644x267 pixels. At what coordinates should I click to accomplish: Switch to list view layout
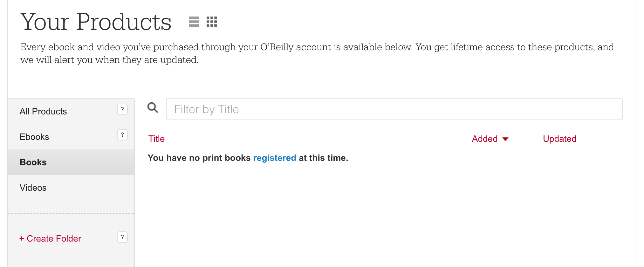194,22
